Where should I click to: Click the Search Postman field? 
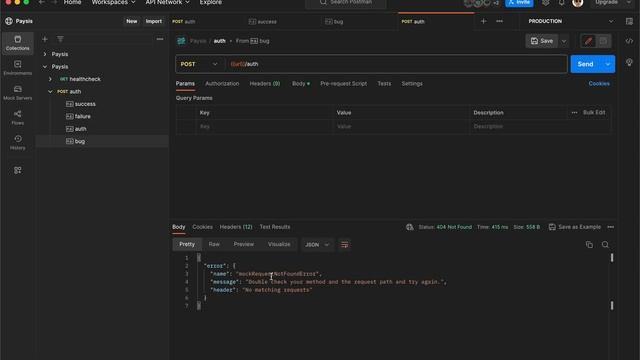click(346, 2)
